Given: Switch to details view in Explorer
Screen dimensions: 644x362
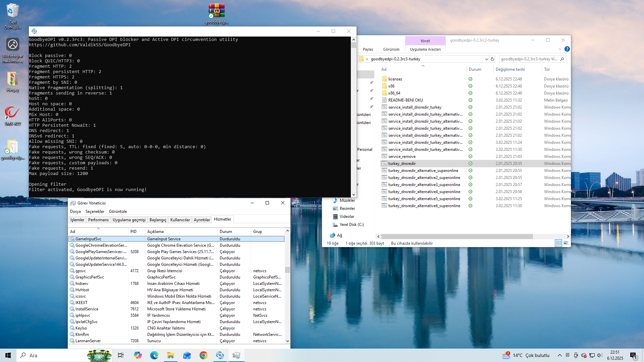Looking at the screenshot, I should pyautogui.click(x=558, y=243).
